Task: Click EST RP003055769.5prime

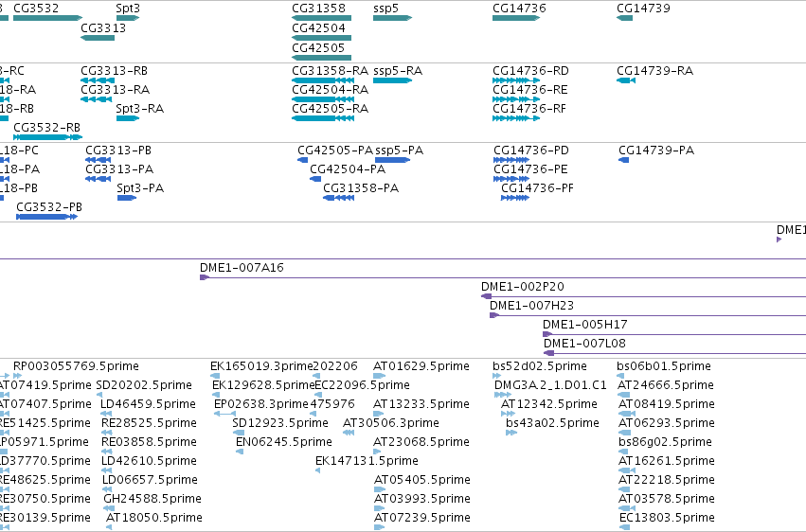Action: (17, 377)
